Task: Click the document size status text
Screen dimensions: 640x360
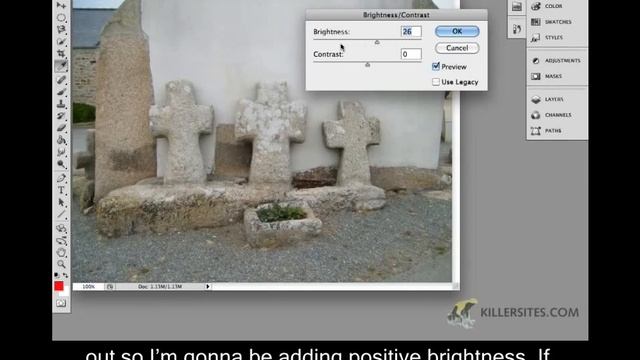Action: point(160,287)
